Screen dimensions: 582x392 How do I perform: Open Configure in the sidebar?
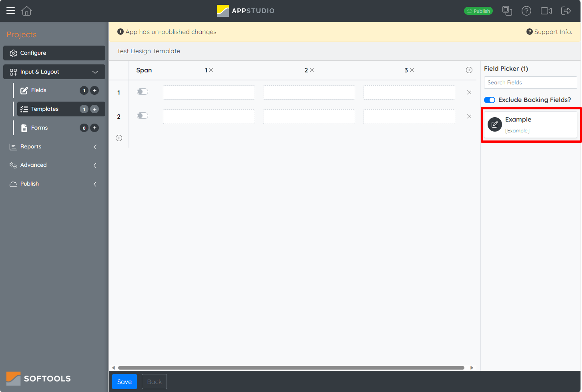[x=54, y=53]
